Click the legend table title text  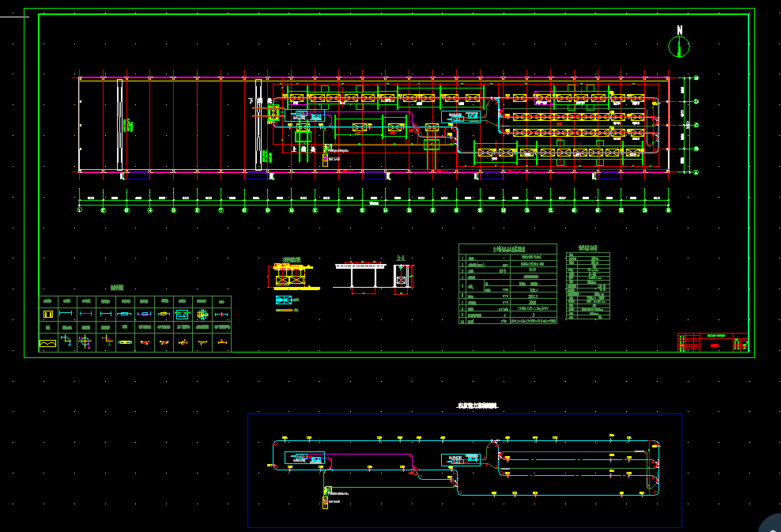116,288
